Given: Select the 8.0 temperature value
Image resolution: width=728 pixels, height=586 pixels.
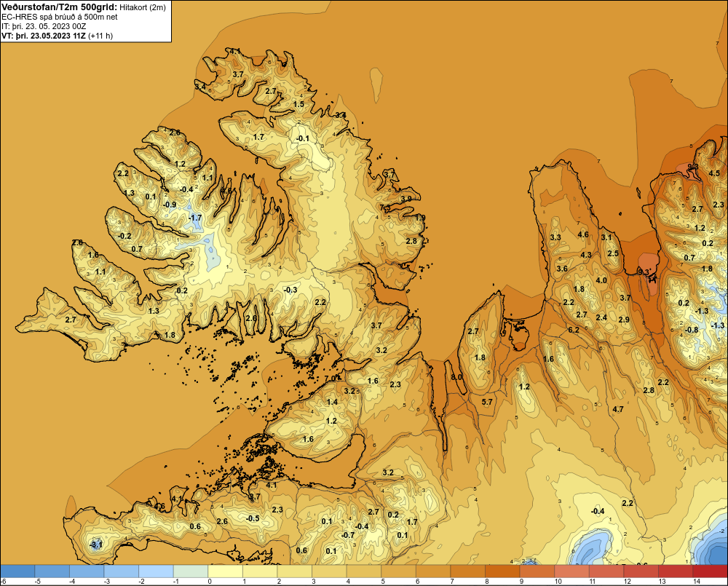Looking at the screenshot, I should coord(456,377).
